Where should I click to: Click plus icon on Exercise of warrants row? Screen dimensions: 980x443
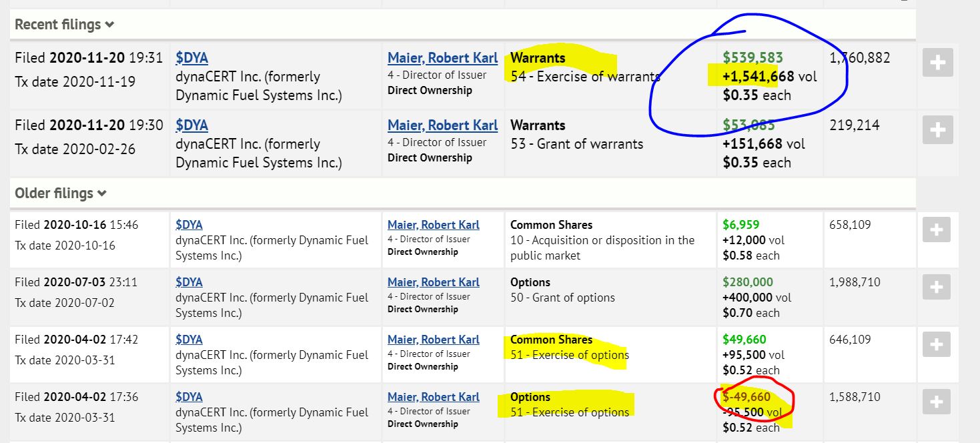937,63
